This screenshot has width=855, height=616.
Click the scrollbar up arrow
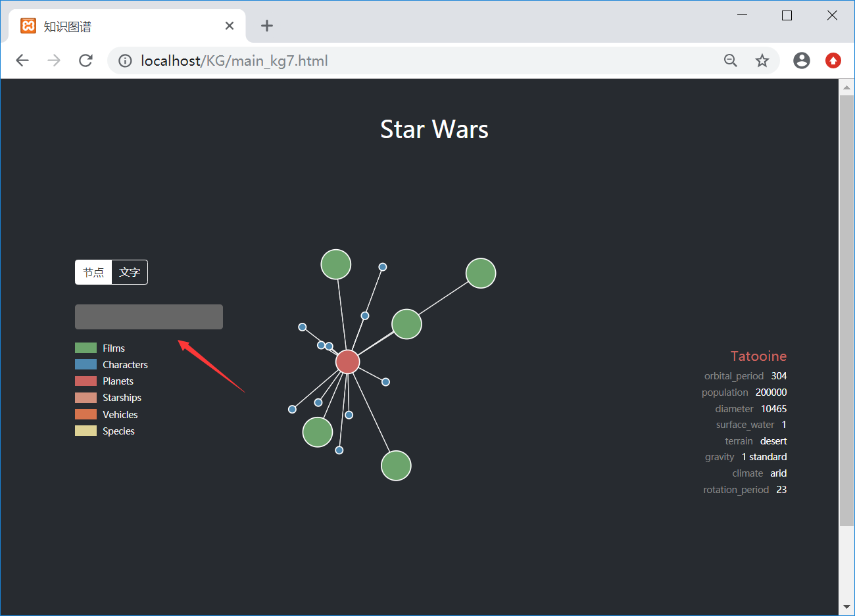(846, 87)
